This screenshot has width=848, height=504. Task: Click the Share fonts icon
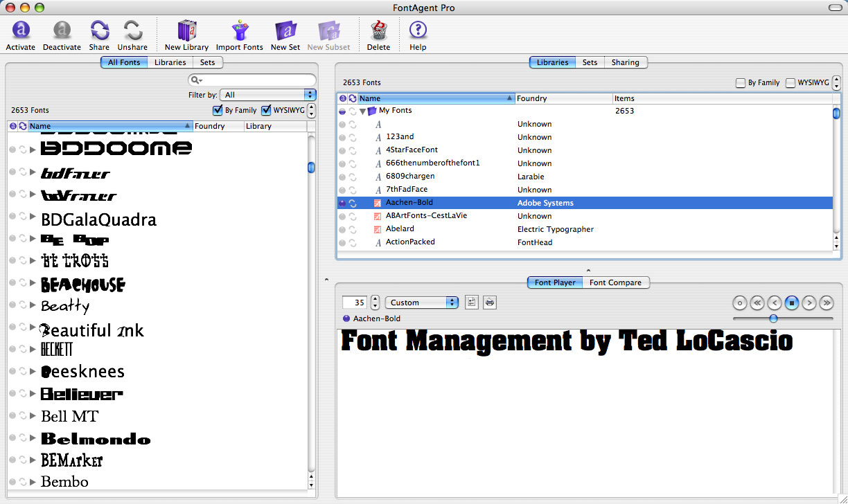pos(99,31)
